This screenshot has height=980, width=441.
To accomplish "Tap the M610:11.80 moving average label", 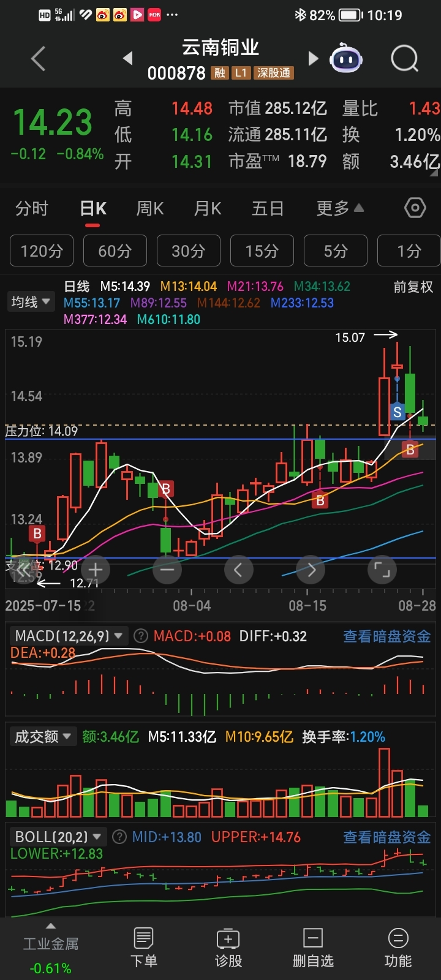I will (168, 319).
